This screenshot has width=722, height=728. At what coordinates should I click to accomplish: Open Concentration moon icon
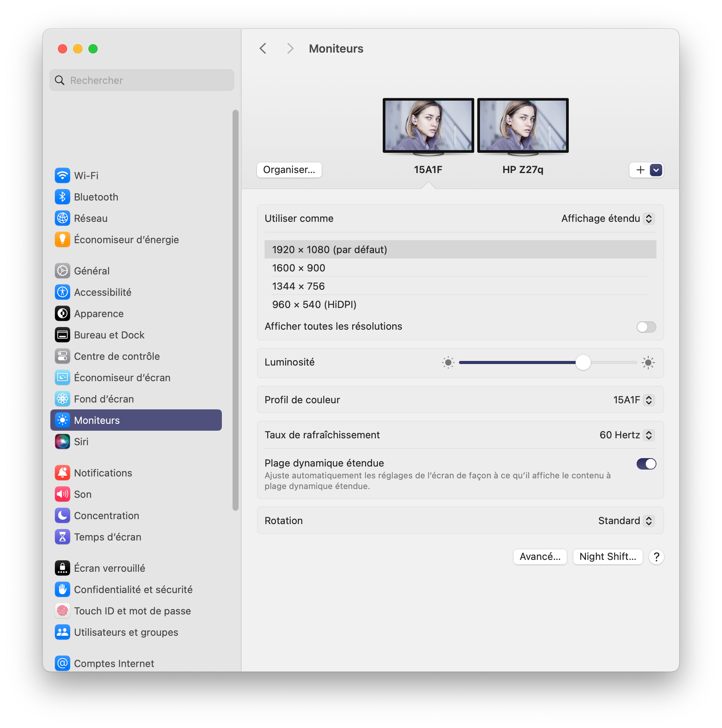click(x=63, y=516)
